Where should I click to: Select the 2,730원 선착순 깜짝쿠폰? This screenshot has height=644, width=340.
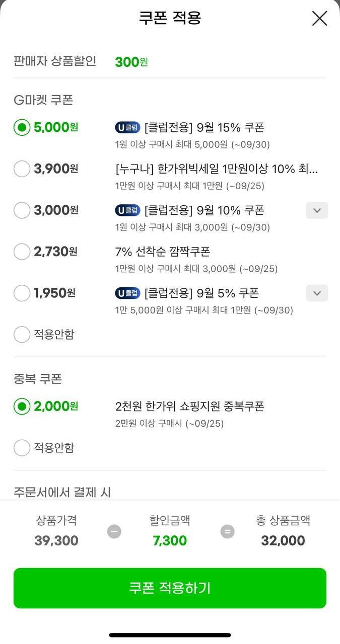[x=22, y=251]
